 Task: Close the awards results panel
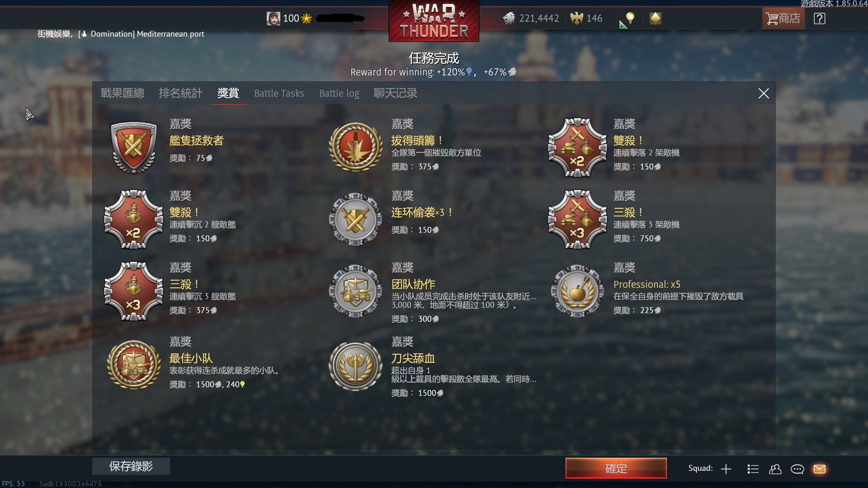pyautogui.click(x=764, y=94)
